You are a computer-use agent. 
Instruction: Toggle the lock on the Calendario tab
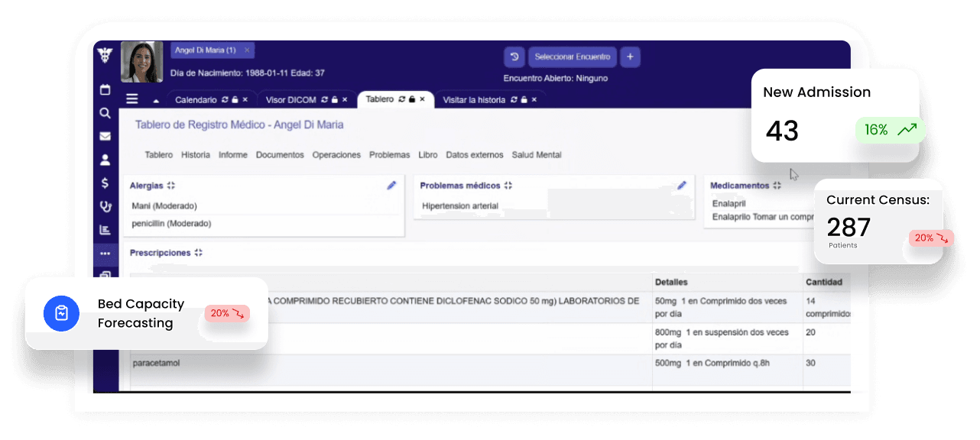234,99
